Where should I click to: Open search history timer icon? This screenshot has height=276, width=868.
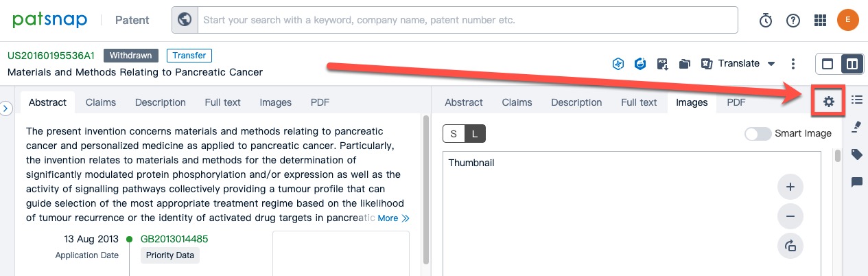coord(766,21)
